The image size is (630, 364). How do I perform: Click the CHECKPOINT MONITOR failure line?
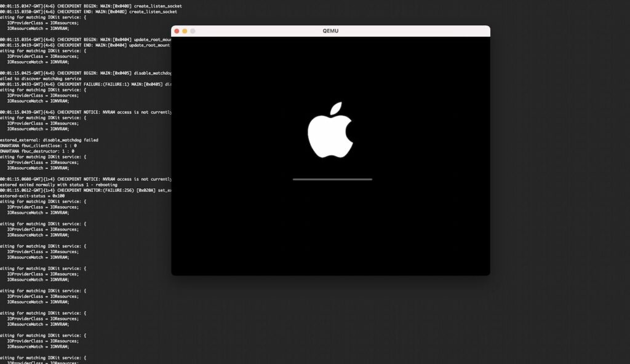pyautogui.click(x=86, y=190)
